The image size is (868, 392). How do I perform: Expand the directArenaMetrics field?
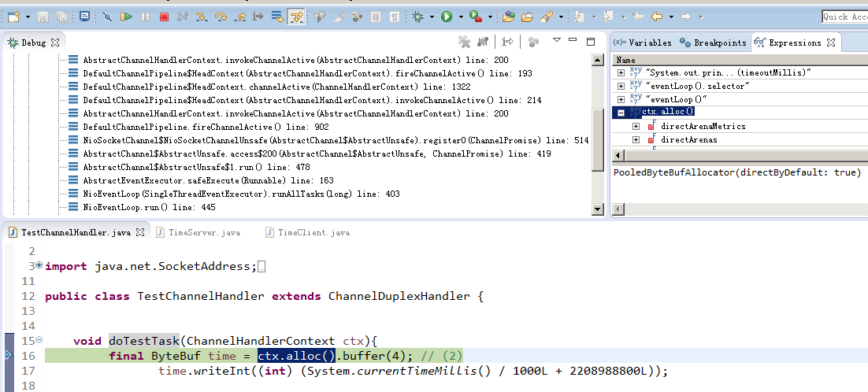(636, 126)
